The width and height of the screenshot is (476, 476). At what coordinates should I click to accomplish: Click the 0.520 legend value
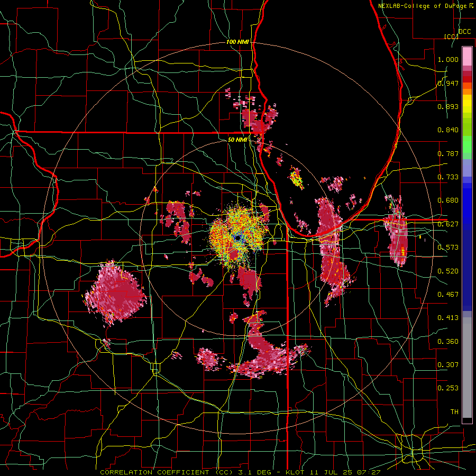pyautogui.click(x=448, y=271)
